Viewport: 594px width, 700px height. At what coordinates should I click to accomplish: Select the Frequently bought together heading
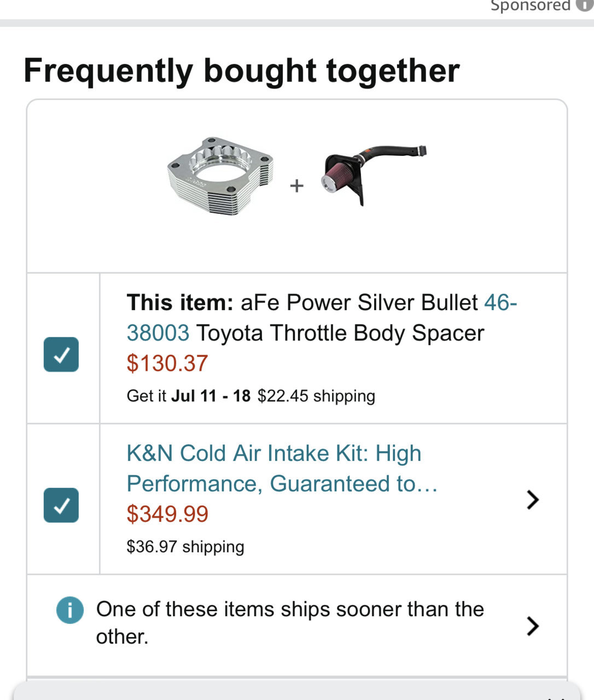pyautogui.click(x=242, y=71)
